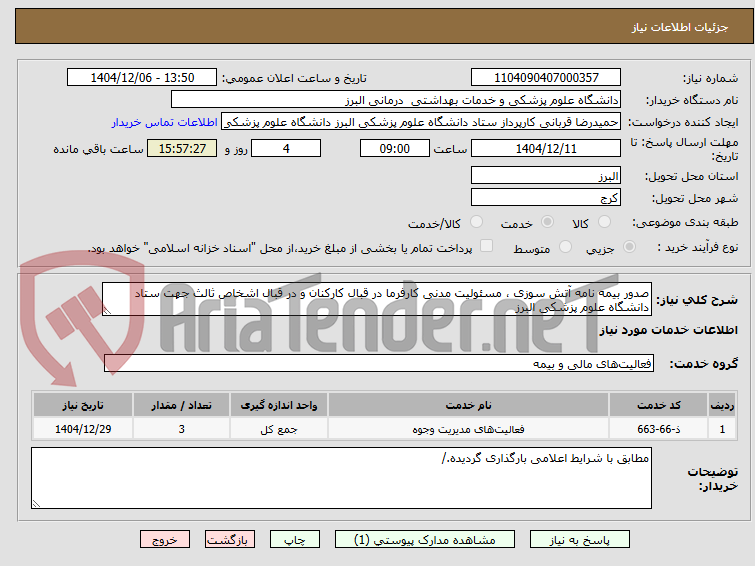Image resolution: width=755 pixels, height=566 pixels.
Task: Click service code cell ذ-66-663
Action: tap(658, 429)
